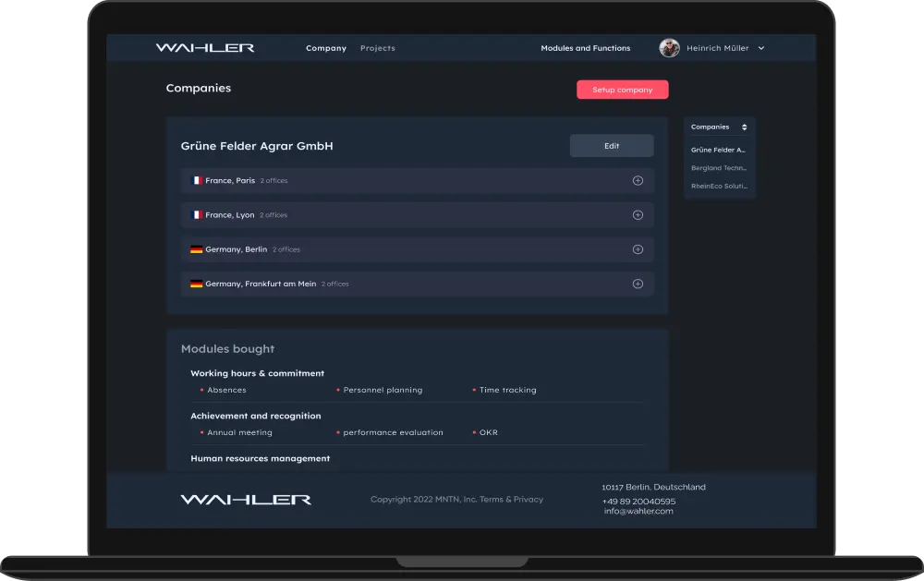Expand the Germany, Berlin plus icon
This screenshot has height=581, width=924.
(638, 249)
